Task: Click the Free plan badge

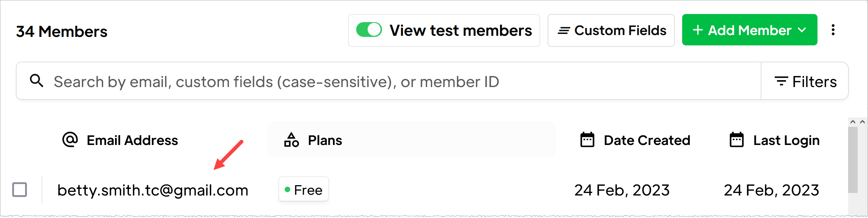Action: pos(303,190)
